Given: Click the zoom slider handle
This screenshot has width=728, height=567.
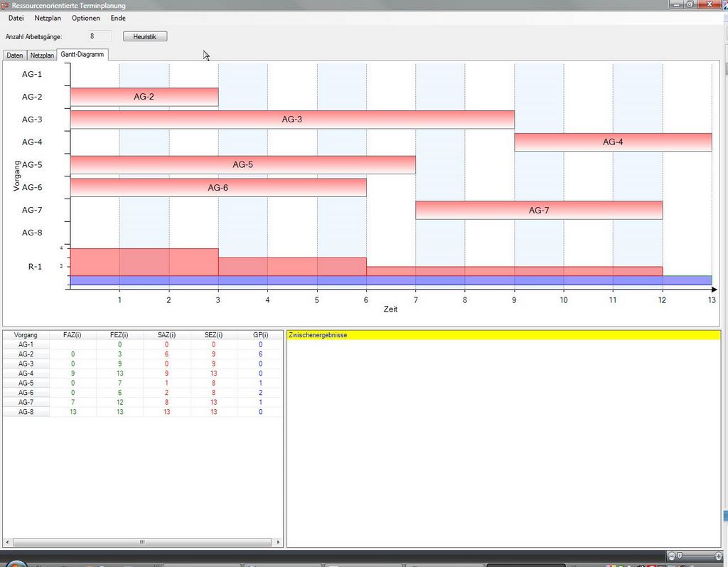Looking at the screenshot, I should point(680,555).
